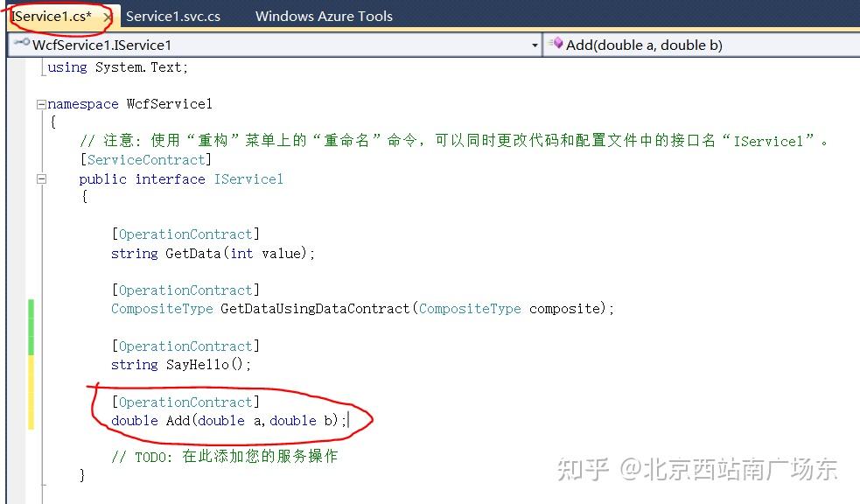Click the ServiceContract attribute text

pos(146,159)
